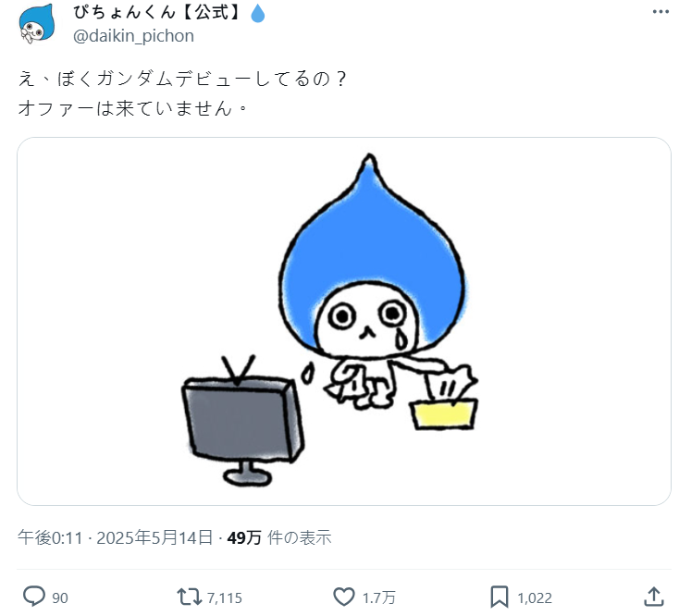
Task: Click the blue water droplet emoji
Action: pyautogui.click(x=258, y=13)
